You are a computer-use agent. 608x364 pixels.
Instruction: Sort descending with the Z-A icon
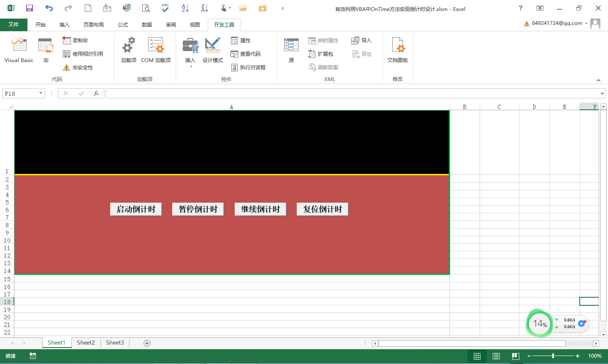204,8
